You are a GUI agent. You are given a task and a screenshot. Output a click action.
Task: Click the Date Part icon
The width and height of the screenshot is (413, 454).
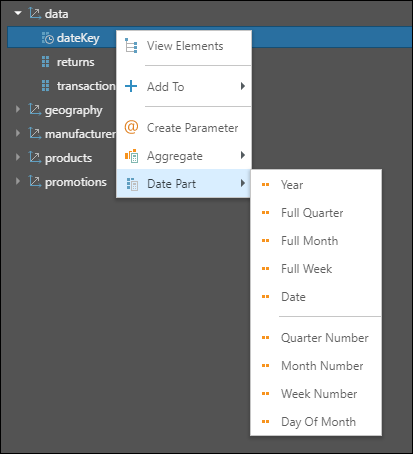[x=132, y=184]
